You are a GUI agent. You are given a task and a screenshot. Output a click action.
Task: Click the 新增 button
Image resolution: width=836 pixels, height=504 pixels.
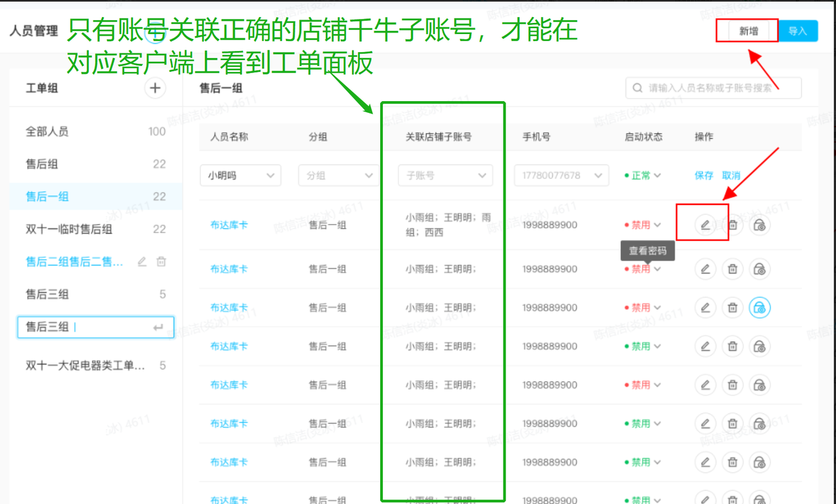(x=748, y=31)
